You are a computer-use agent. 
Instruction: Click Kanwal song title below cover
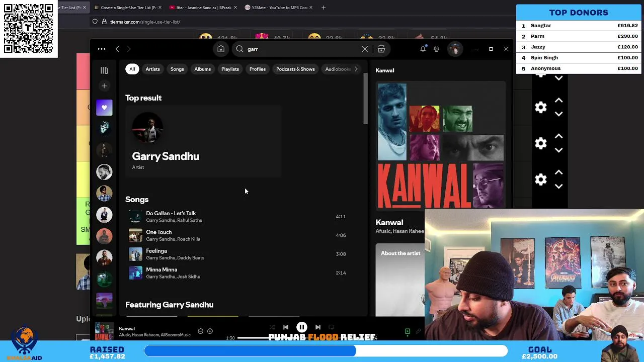point(389,223)
